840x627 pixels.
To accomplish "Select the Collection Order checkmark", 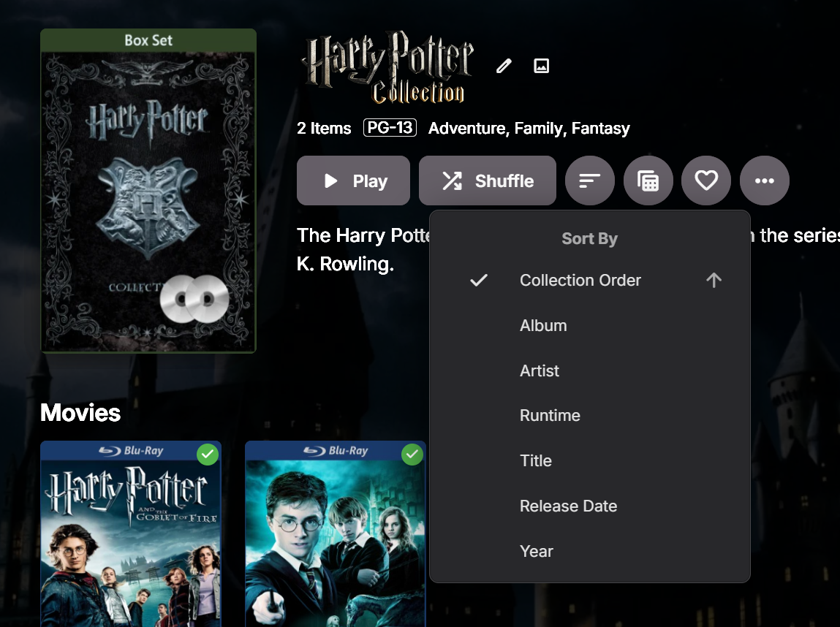I will (479, 280).
